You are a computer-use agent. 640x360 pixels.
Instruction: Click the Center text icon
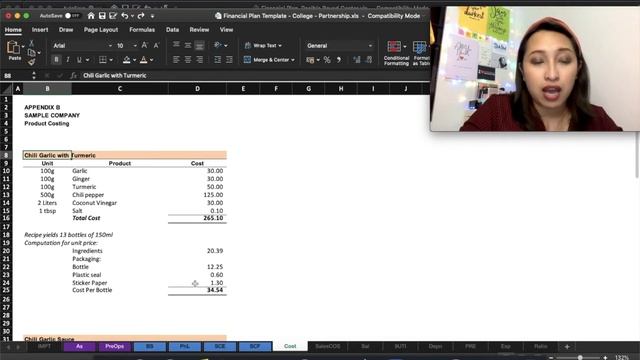(x=188, y=60)
